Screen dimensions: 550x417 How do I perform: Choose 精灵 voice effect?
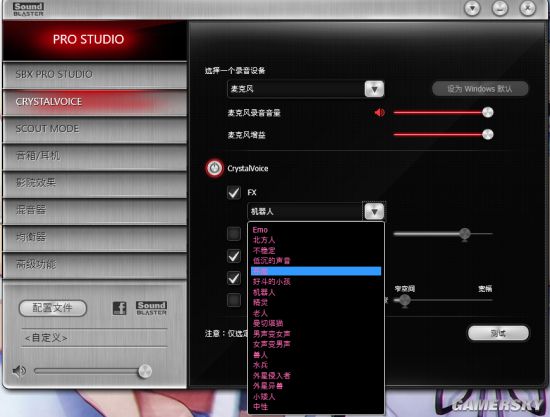[x=260, y=302]
